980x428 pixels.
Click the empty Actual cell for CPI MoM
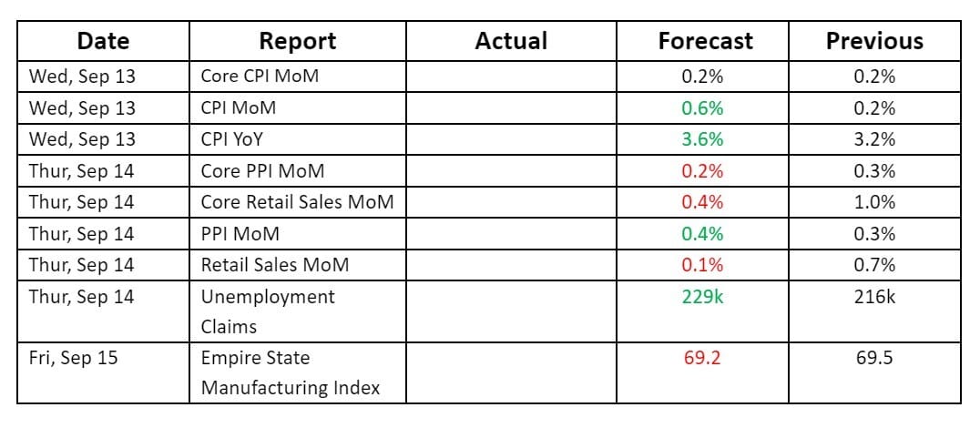pyautogui.click(x=510, y=108)
